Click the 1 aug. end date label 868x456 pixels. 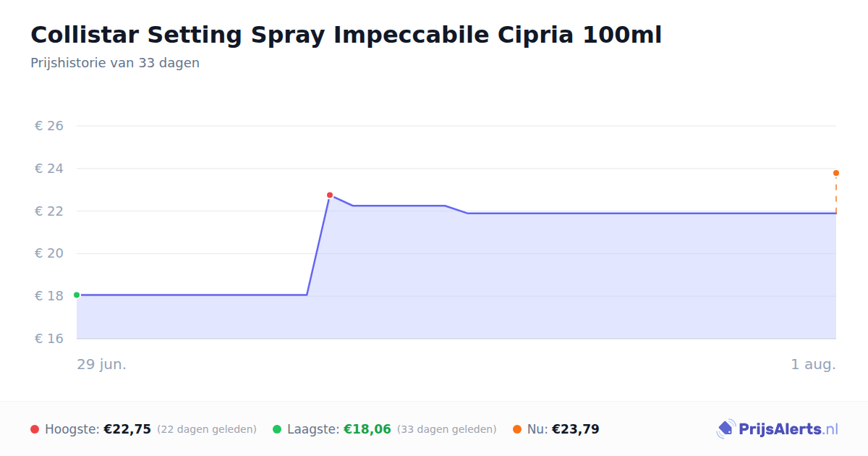point(813,364)
